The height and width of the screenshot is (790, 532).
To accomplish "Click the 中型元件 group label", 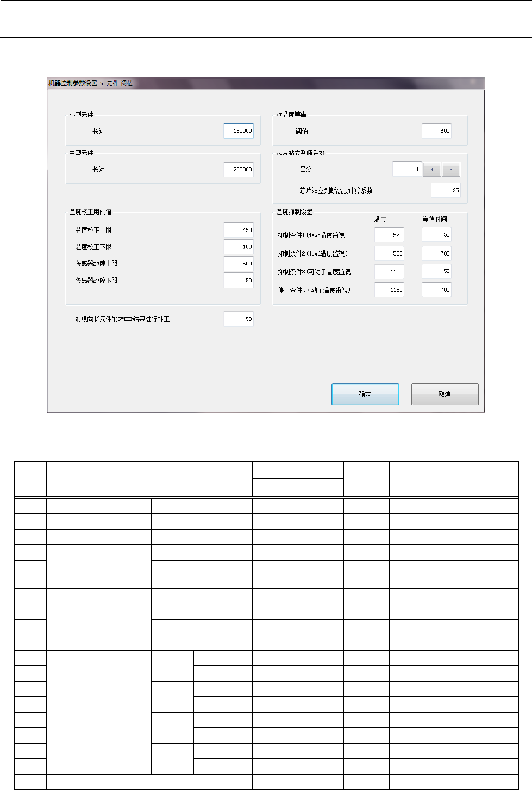I will coord(82,153).
